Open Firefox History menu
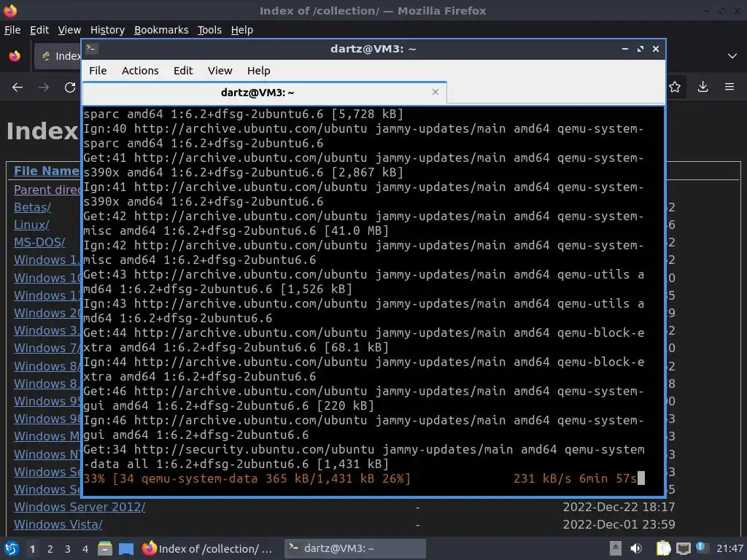Screen dimensions: 747x560 [108, 30]
